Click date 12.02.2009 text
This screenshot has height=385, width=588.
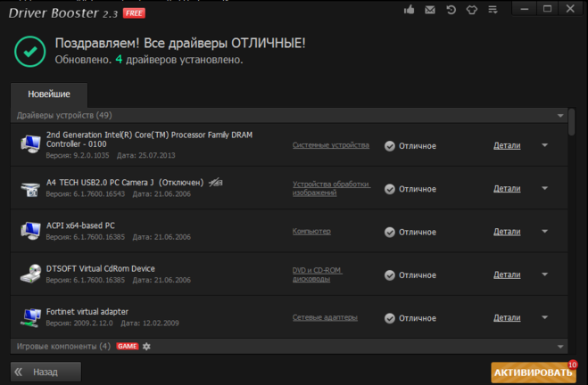click(150, 324)
